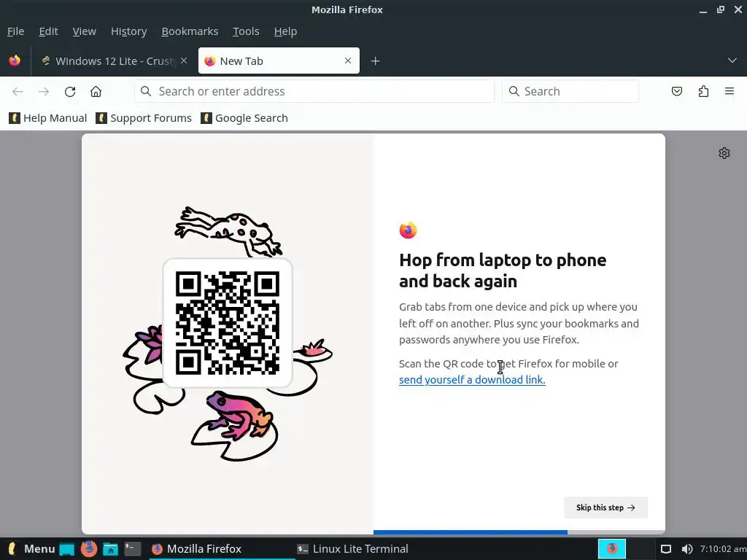Switch to the Linux Lite Terminal taskbar window

pos(352,549)
